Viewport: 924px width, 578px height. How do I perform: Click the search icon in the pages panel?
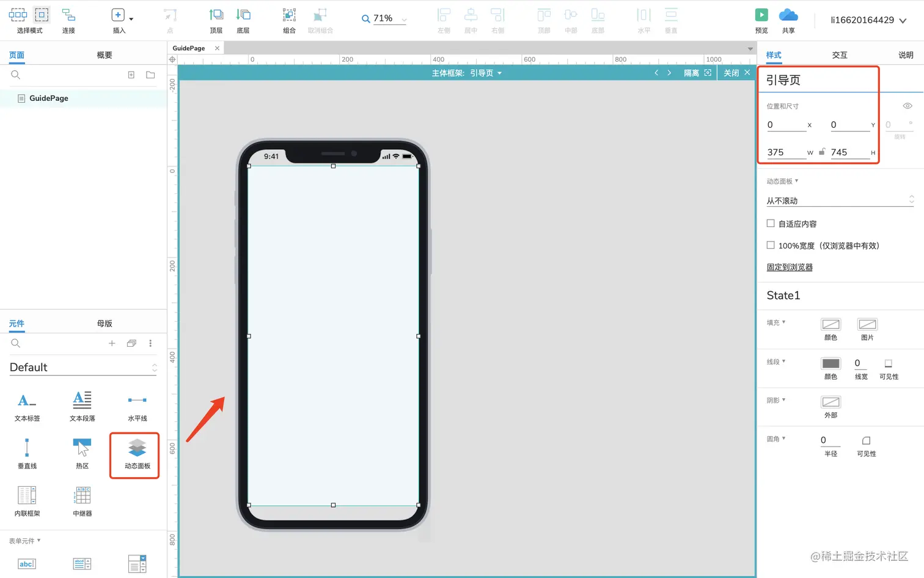(x=16, y=75)
